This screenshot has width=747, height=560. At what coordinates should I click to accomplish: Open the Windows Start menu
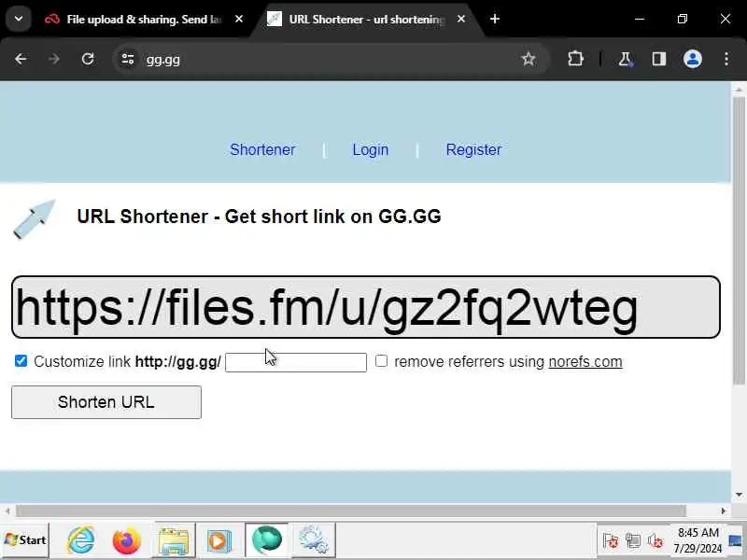pos(25,540)
